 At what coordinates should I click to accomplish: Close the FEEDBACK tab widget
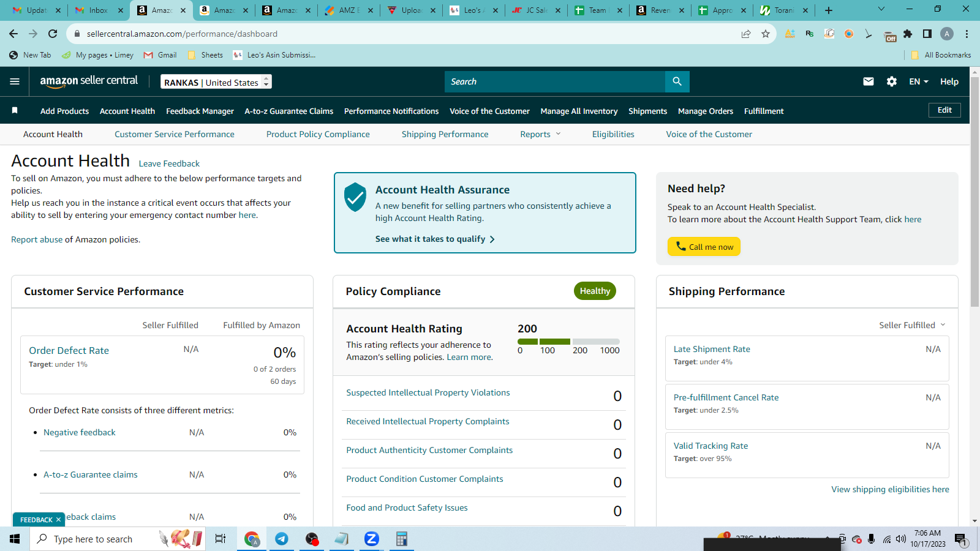pyautogui.click(x=58, y=520)
